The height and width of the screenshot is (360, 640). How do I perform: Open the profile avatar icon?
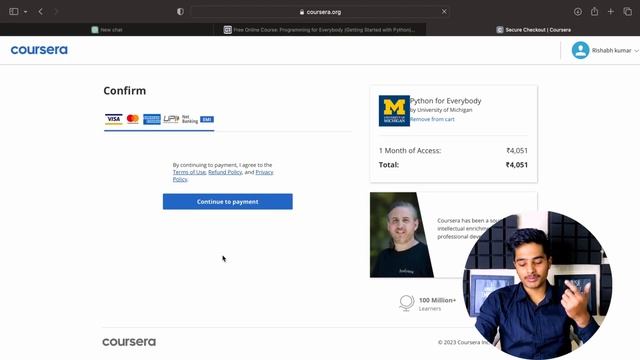click(x=580, y=50)
